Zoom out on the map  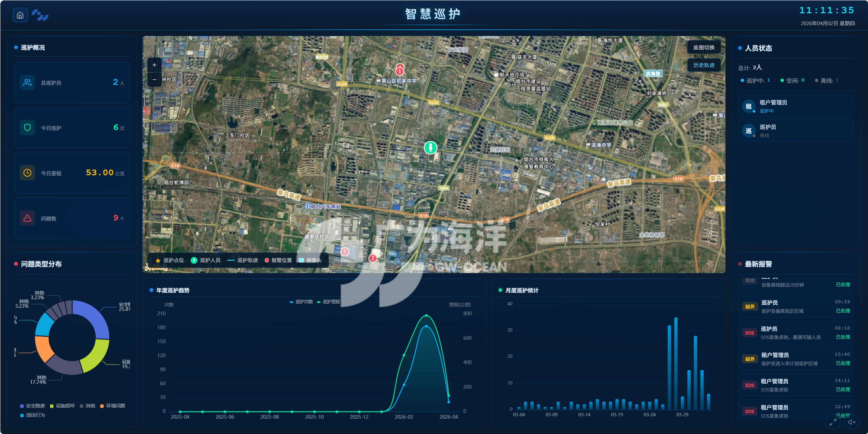pyautogui.click(x=154, y=80)
